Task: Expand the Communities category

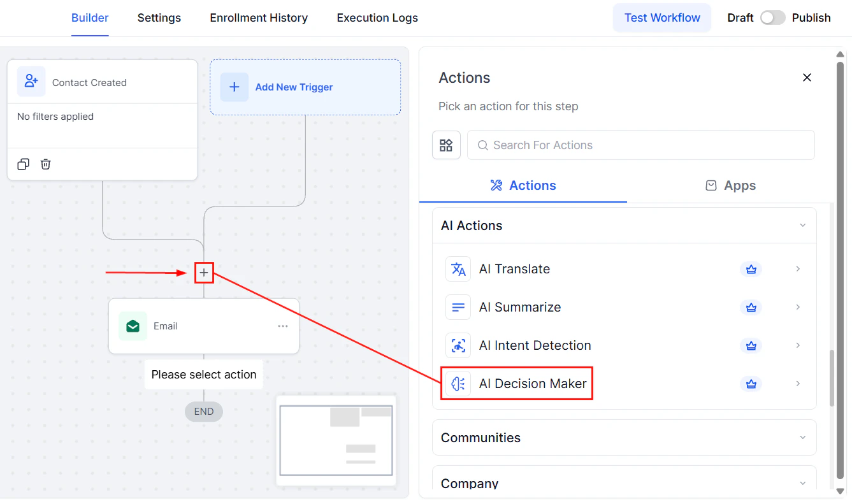Action: click(802, 438)
